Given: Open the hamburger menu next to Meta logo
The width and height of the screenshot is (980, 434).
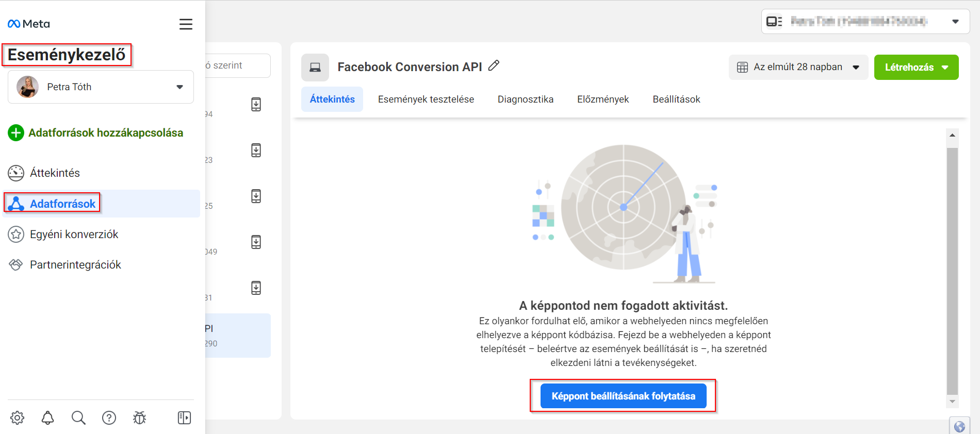Looking at the screenshot, I should pyautogui.click(x=186, y=24).
